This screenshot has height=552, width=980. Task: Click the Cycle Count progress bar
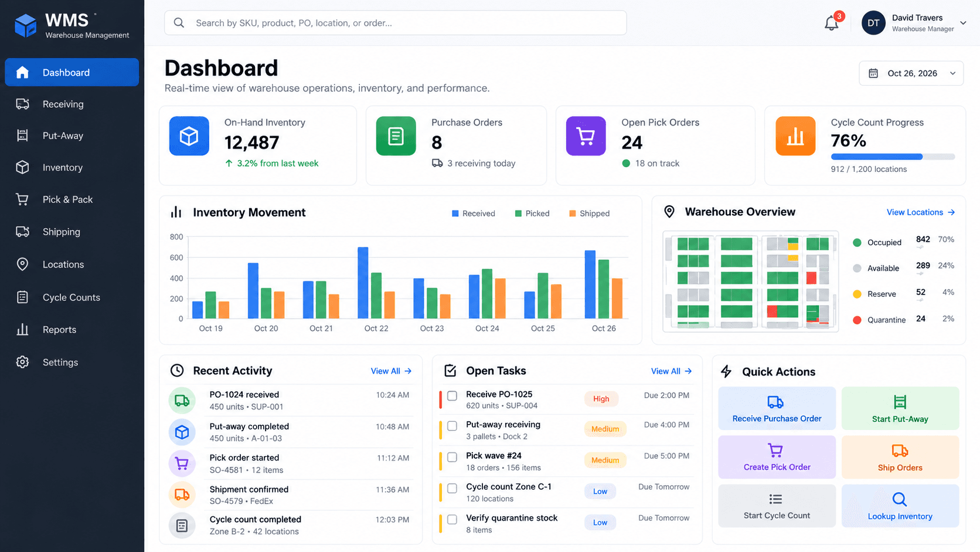click(x=893, y=157)
